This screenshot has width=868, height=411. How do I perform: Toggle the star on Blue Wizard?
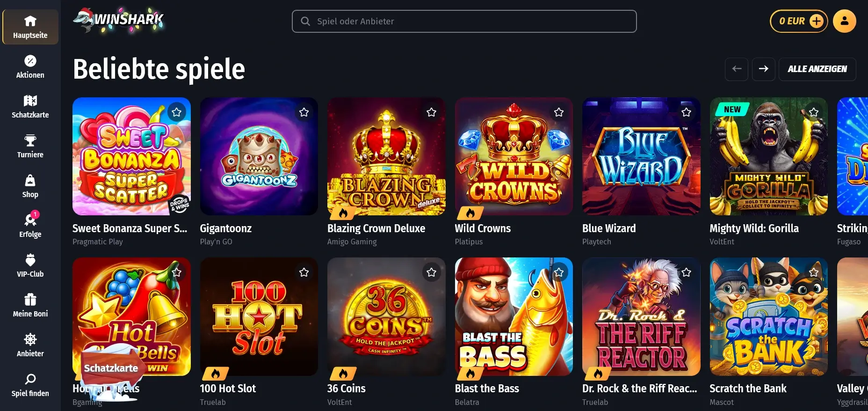686,112
